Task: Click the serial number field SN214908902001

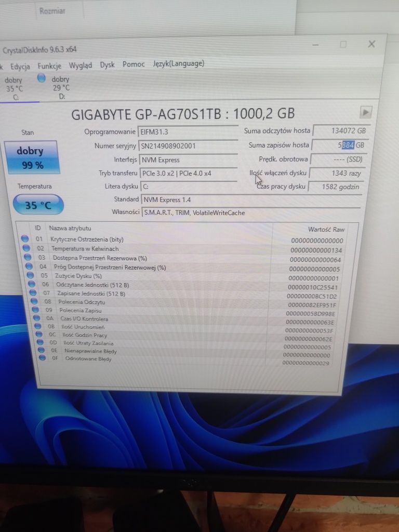Action: 188,146
